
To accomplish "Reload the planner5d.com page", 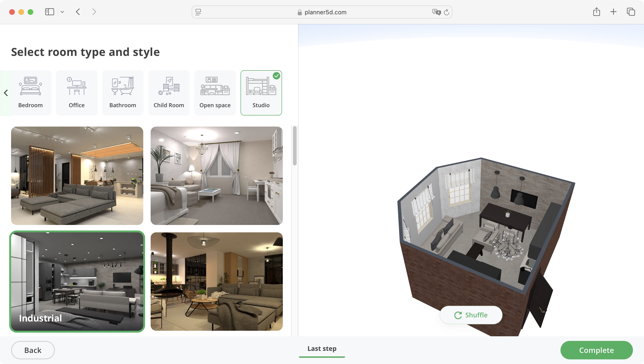I will click(x=447, y=12).
